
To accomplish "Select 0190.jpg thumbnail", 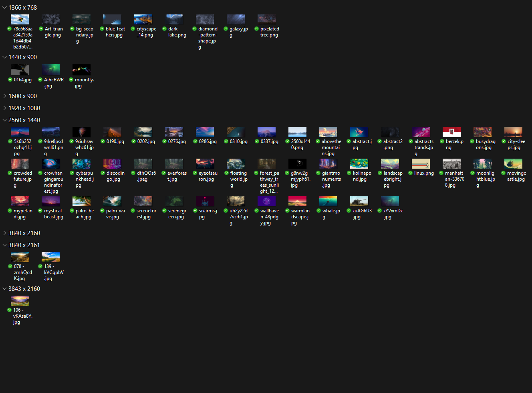I will pos(112,132).
